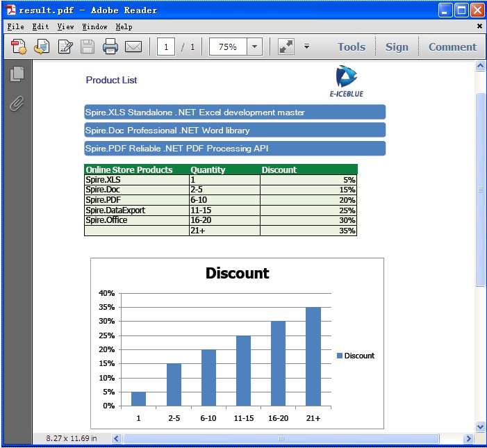Open the Comment pane
Viewport: 487px width, 448px height.
[x=452, y=47]
